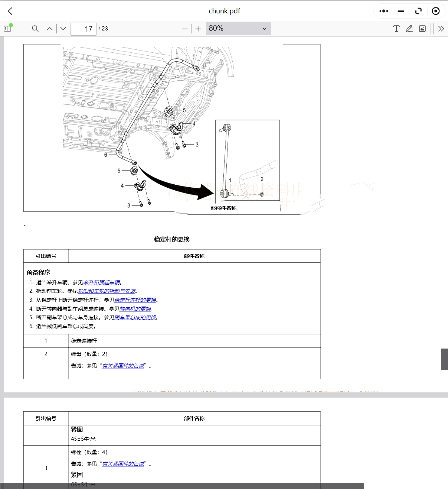Open 轮胎和车轮的拆卸与安装 link
This screenshot has width=448, height=489.
pos(107,291)
